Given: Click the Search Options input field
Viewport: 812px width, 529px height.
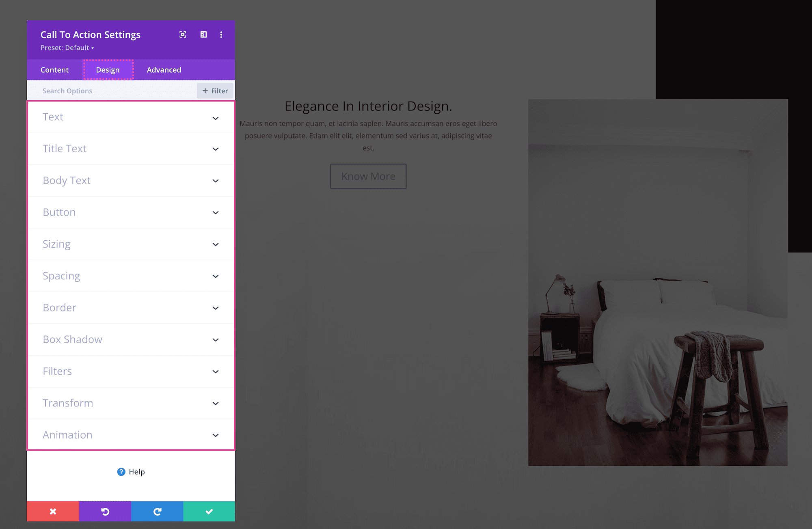Looking at the screenshot, I should pos(101,91).
